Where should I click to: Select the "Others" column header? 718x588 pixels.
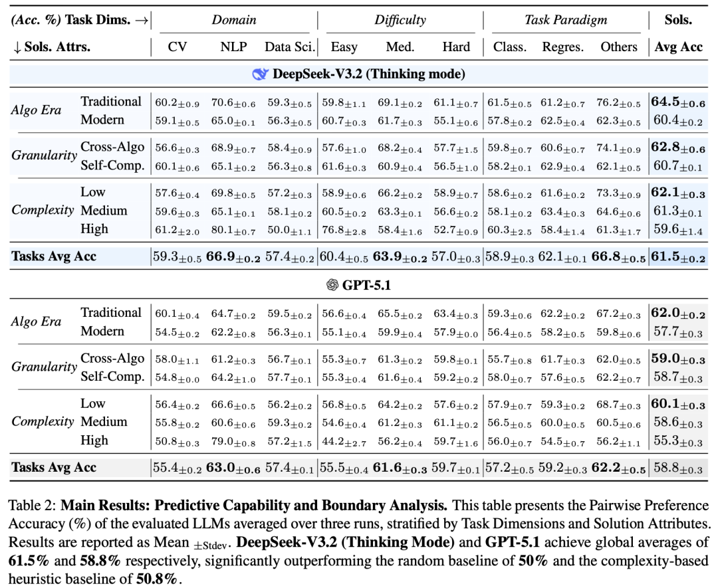point(619,47)
